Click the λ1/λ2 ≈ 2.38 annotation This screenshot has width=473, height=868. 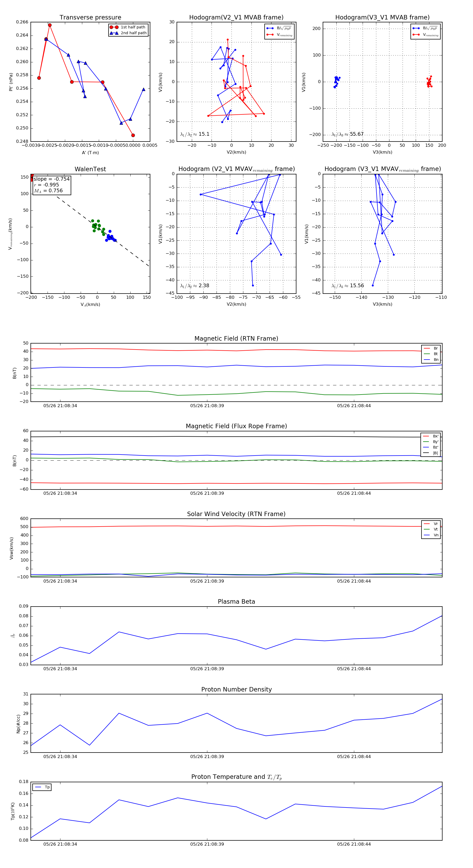coord(194,286)
